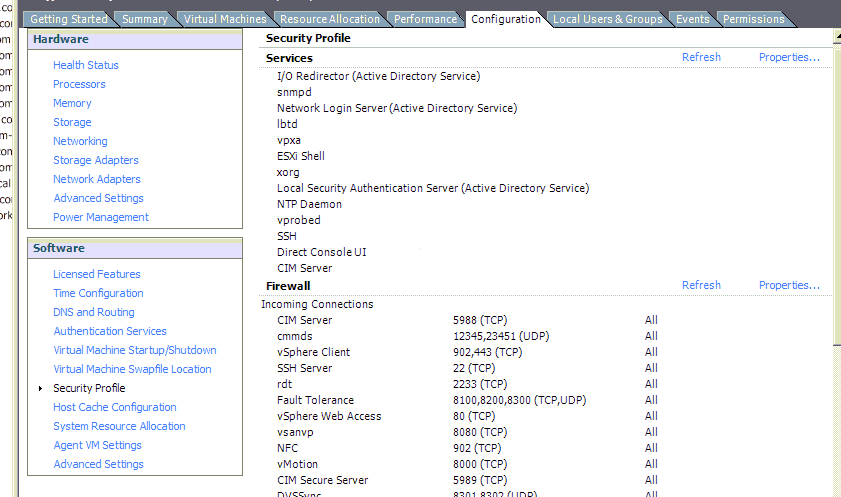This screenshot has height=497, width=841.
Task: Open DNS and Routing settings
Action: 94,312
